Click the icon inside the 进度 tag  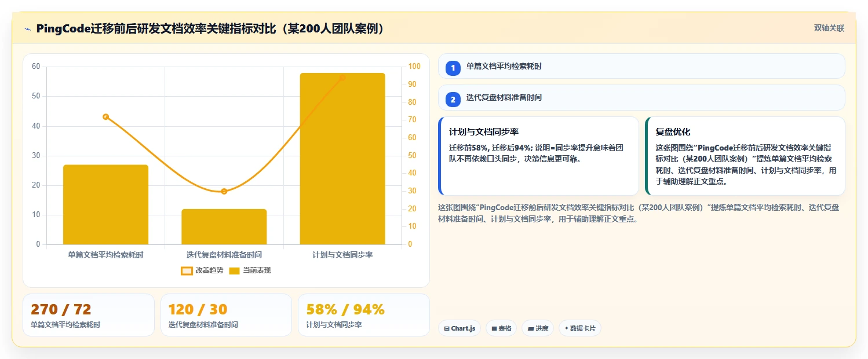[530, 329]
